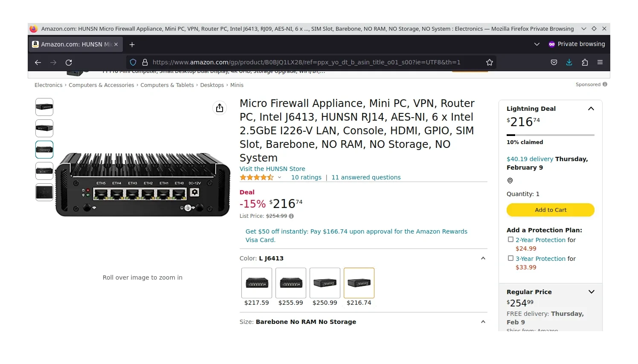The width and height of the screenshot is (638, 364).
Task: Open 11 answered questions link
Action: point(366,177)
